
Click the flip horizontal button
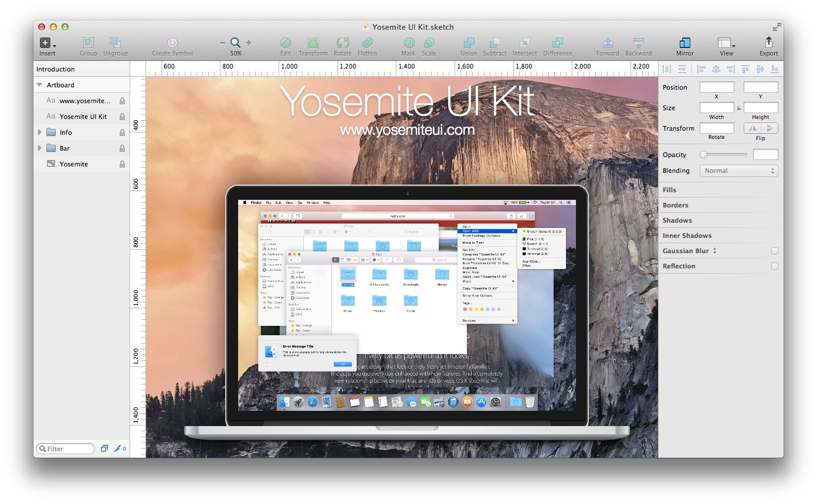coord(753,128)
